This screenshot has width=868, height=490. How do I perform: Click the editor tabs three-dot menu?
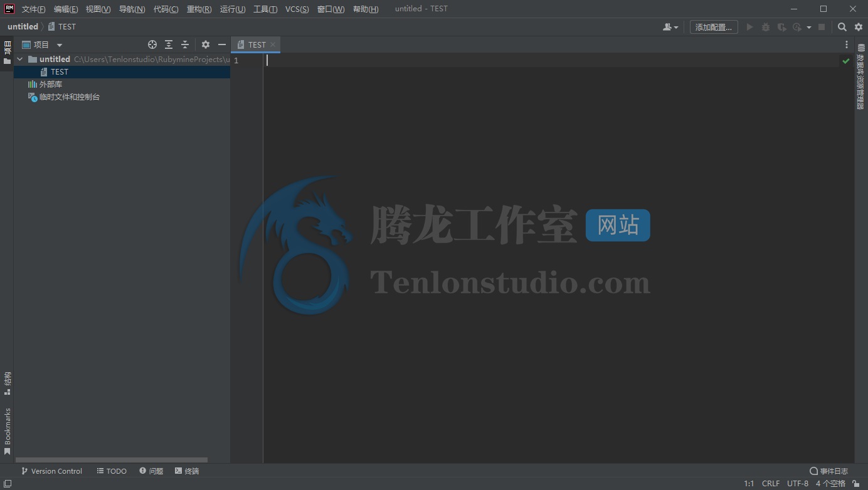point(847,44)
